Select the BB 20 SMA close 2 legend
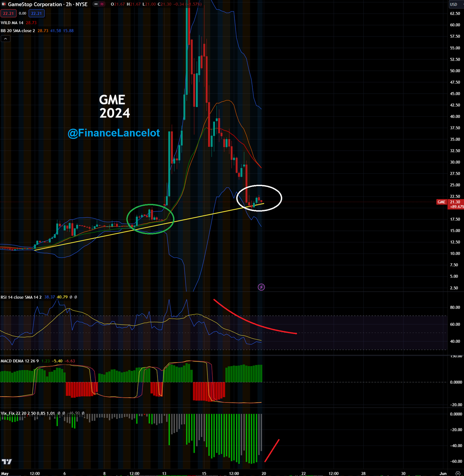The height and width of the screenshot is (476, 464). [17, 31]
